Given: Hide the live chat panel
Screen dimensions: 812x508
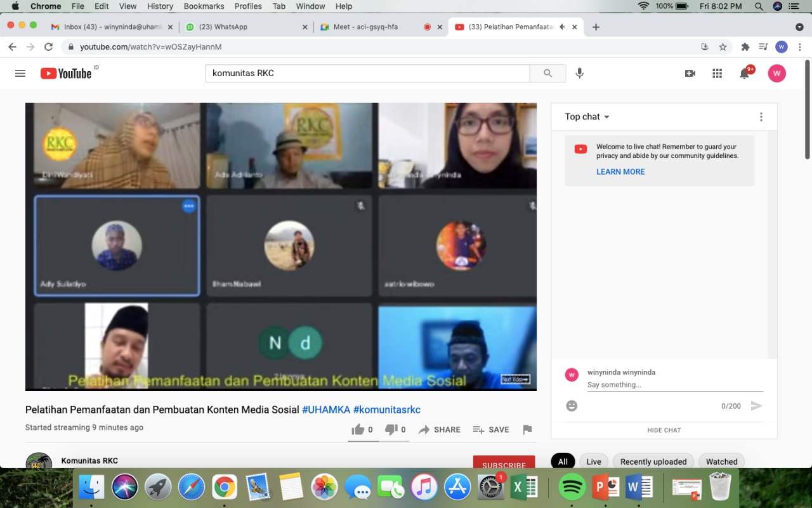Looking at the screenshot, I should [664, 430].
